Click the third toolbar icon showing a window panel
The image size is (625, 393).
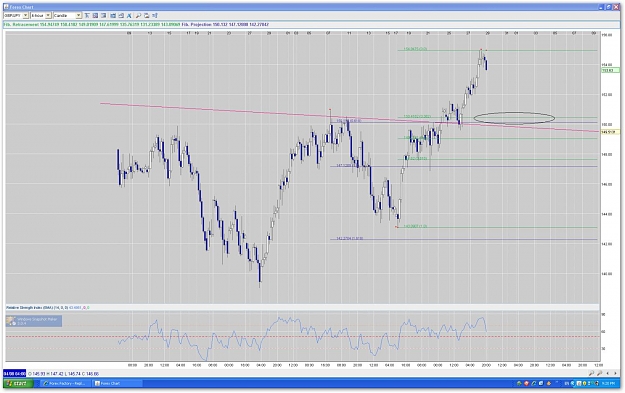point(104,15)
